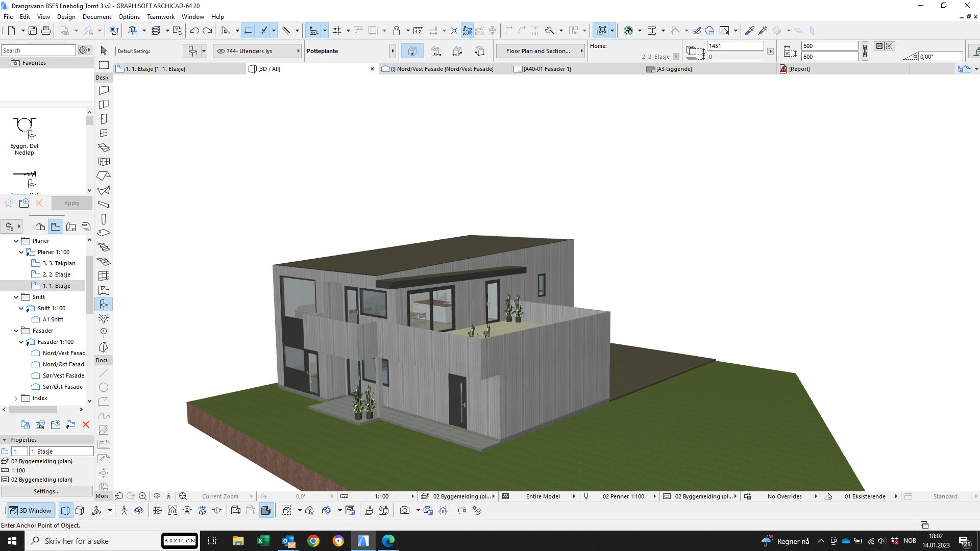The width and height of the screenshot is (980, 551).
Task: Open the 744- Utendørs lys layer dropdown
Action: pos(257,51)
